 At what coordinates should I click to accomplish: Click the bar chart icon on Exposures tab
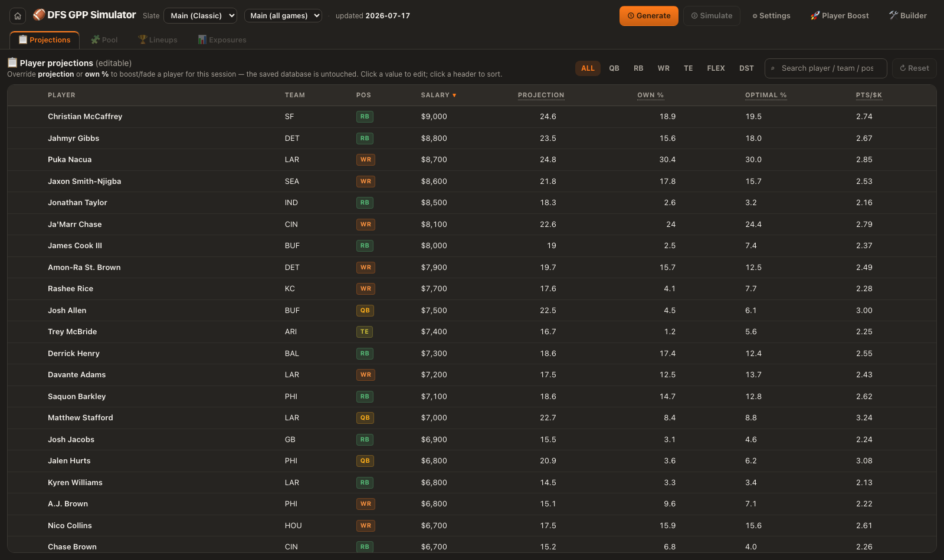coord(202,39)
